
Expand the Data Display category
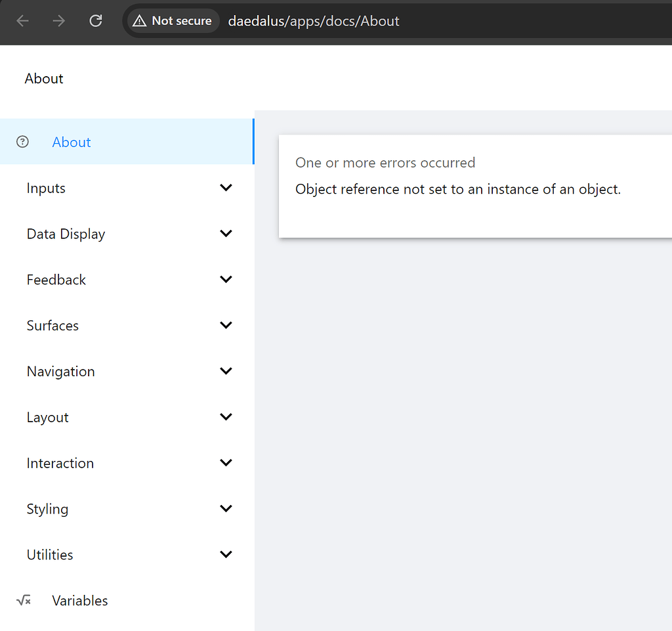(226, 233)
